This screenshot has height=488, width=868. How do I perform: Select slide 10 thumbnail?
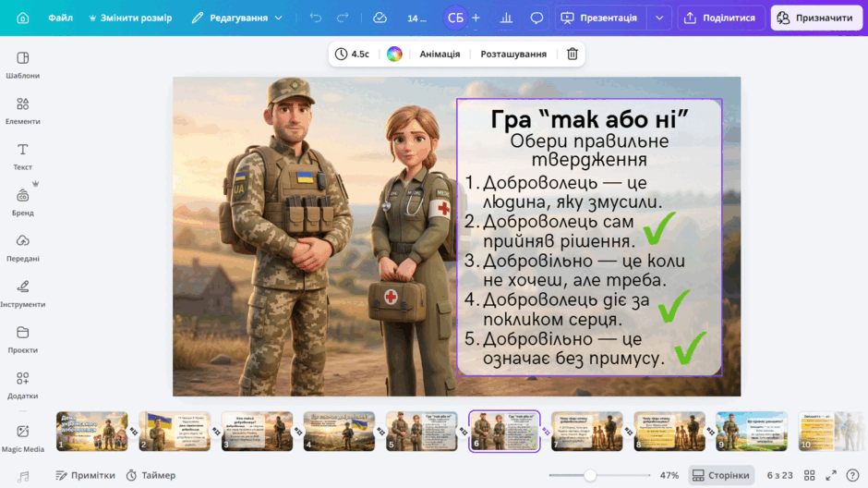(833, 431)
